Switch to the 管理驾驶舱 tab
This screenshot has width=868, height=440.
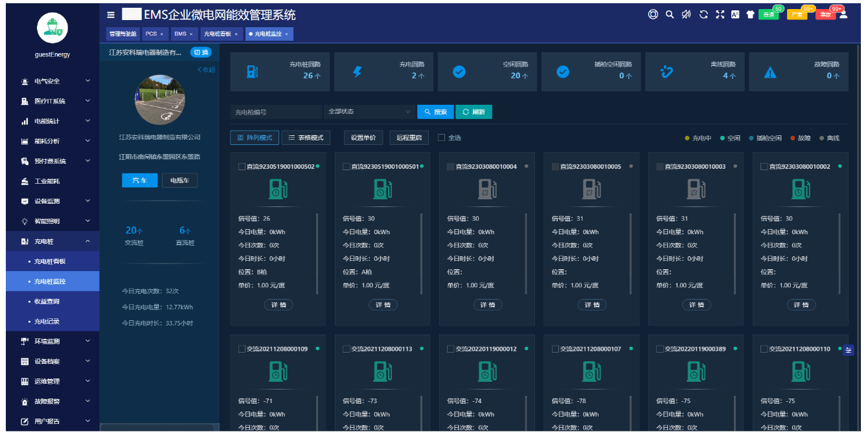[123, 34]
